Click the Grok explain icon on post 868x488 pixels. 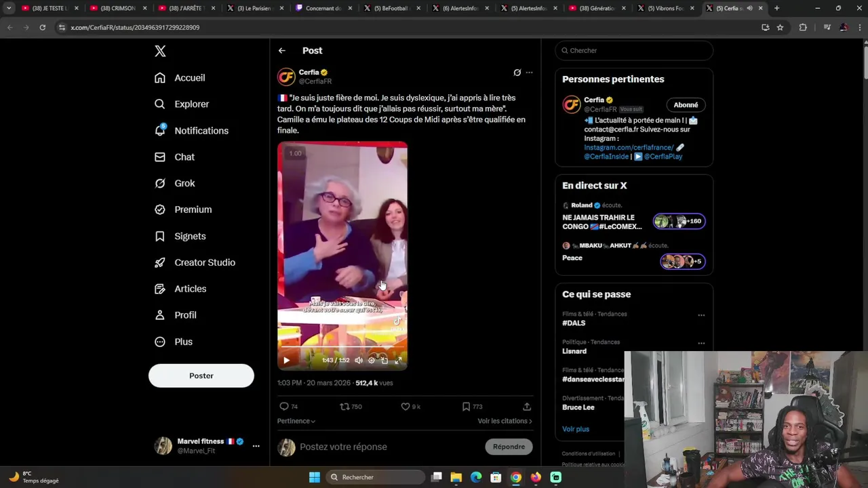click(x=517, y=73)
